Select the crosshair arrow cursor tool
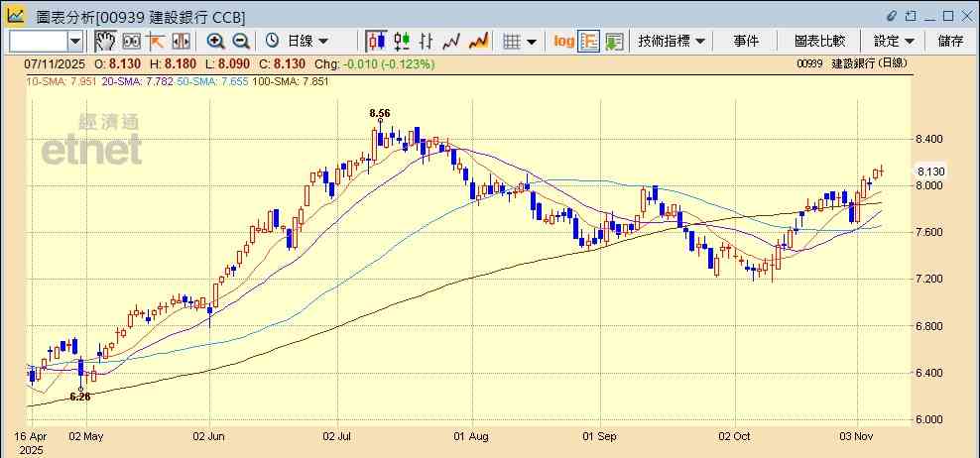980x458 pixels. click(x=156, y=41)
